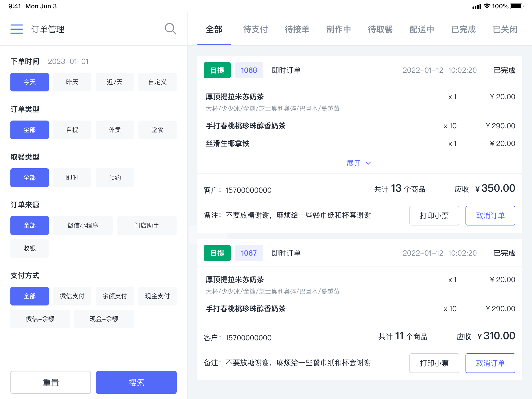Select 全部 under 订单来源
The image size is (532, 399).
click(30, 225)
